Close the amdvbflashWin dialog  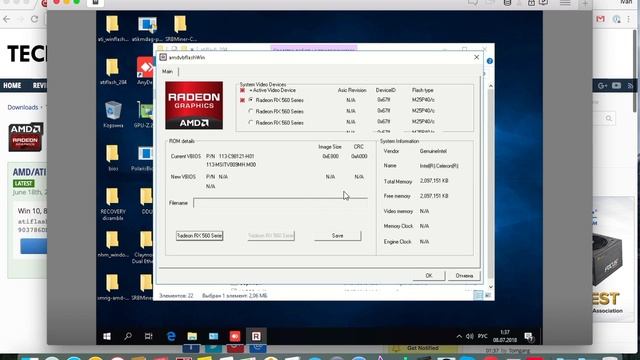point(476,57)
